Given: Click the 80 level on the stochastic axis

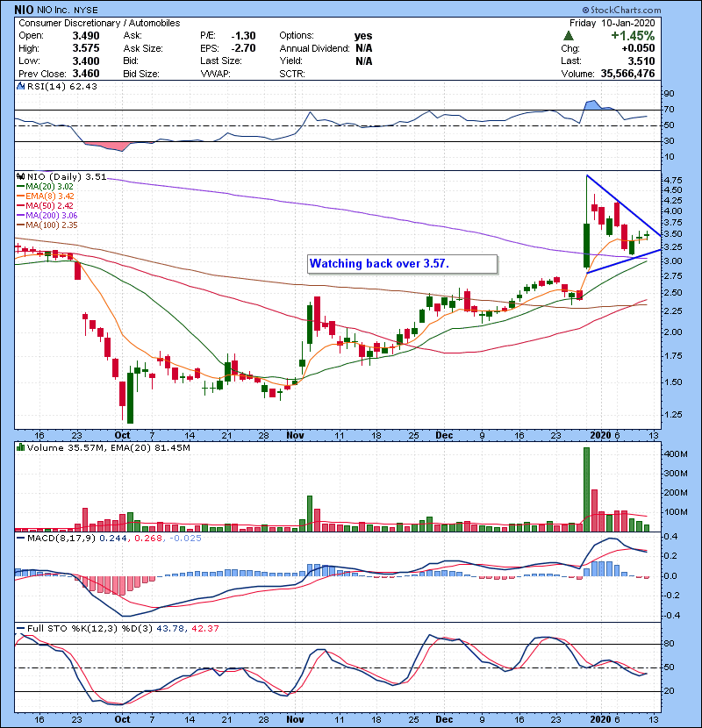Looking at the screenshot, I should point(669,644).
